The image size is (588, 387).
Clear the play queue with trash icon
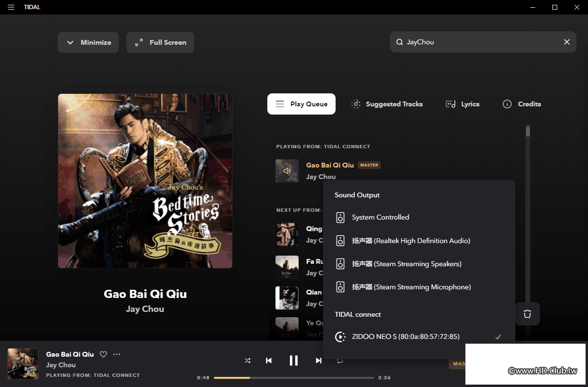[x=527, y=314]
